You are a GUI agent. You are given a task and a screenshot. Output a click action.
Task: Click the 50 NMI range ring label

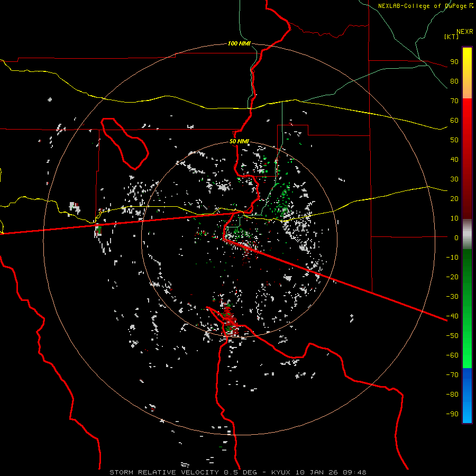click(239, 141)
